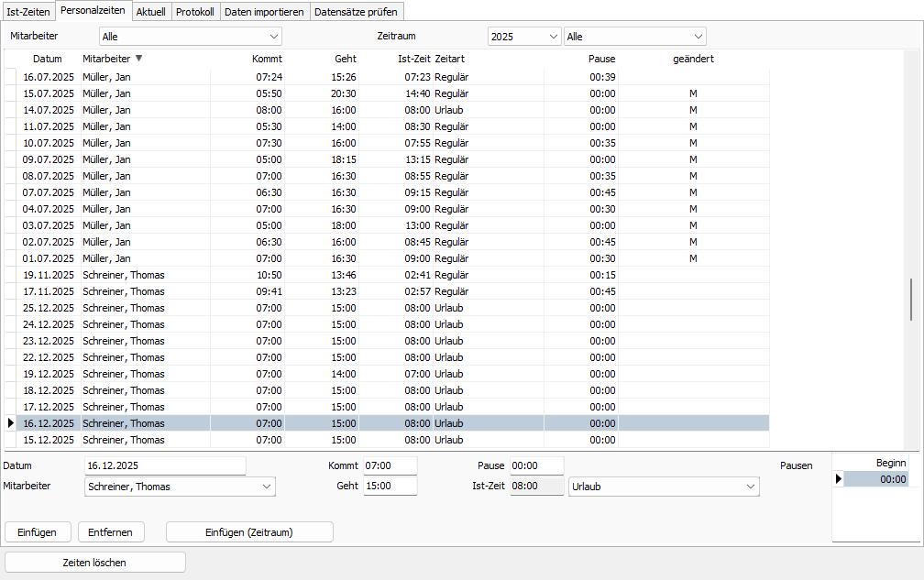Image resolution: width=924 pixels, height=580 pixels.
Task: Go to Daten importieren tab
Action: pos(264,12)
